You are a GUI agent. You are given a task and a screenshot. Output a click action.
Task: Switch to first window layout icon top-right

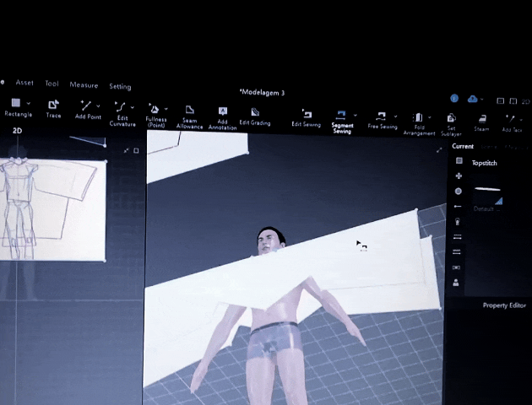pos(501,100)
